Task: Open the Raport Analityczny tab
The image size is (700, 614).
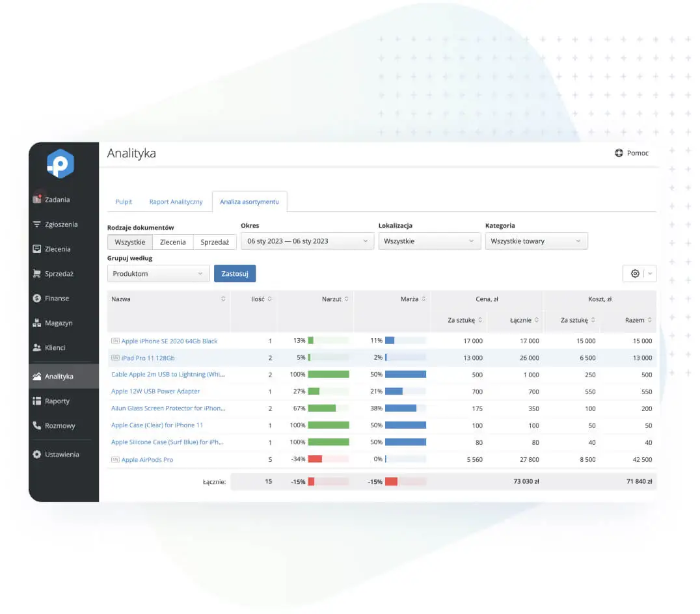Action: [176, 202]
